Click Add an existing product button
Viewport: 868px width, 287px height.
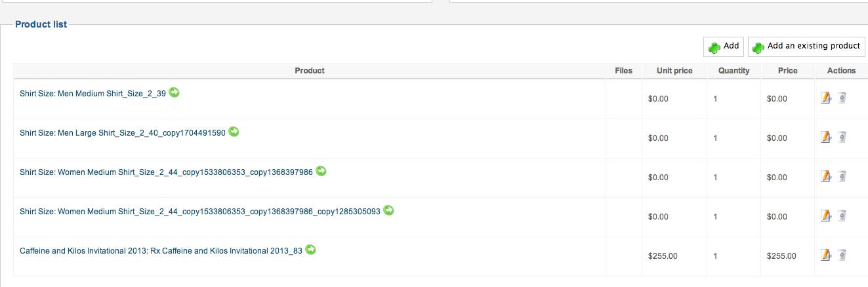806,47
